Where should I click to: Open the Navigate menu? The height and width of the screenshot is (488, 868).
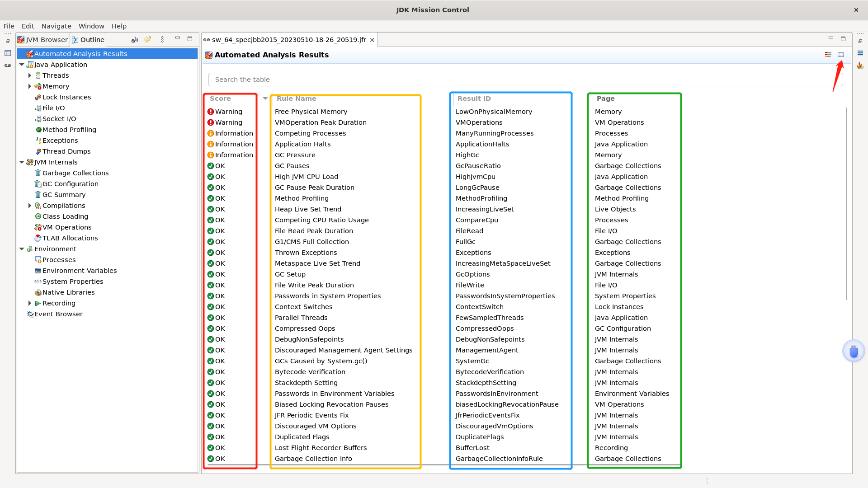click(56, 26)
